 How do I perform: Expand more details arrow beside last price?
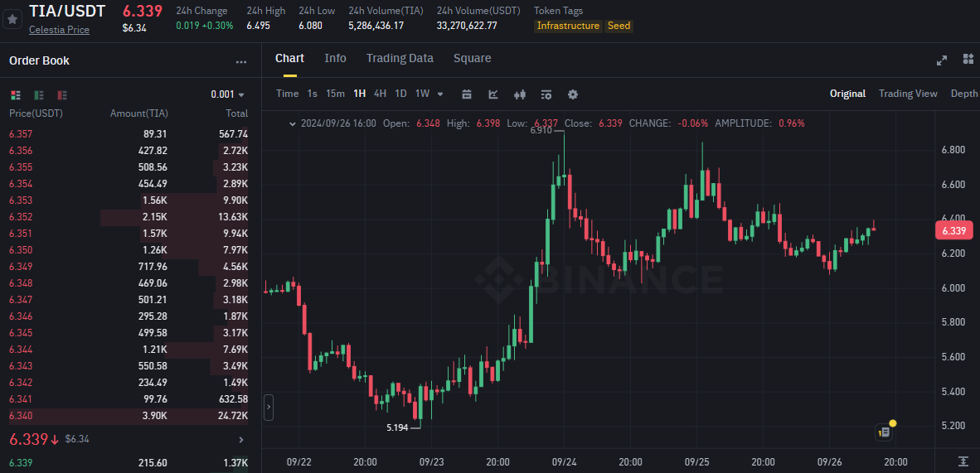tap(242, 440)
